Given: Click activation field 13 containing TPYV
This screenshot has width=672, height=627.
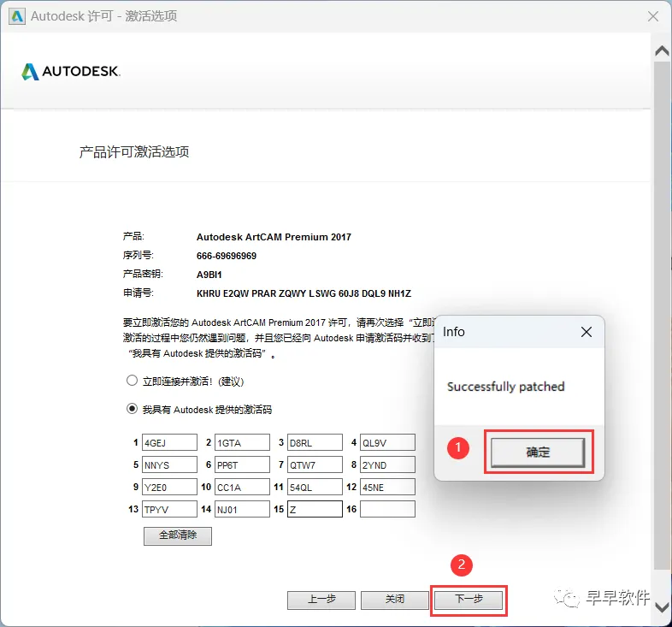Looking at the screenshot, I should point(170,510).
